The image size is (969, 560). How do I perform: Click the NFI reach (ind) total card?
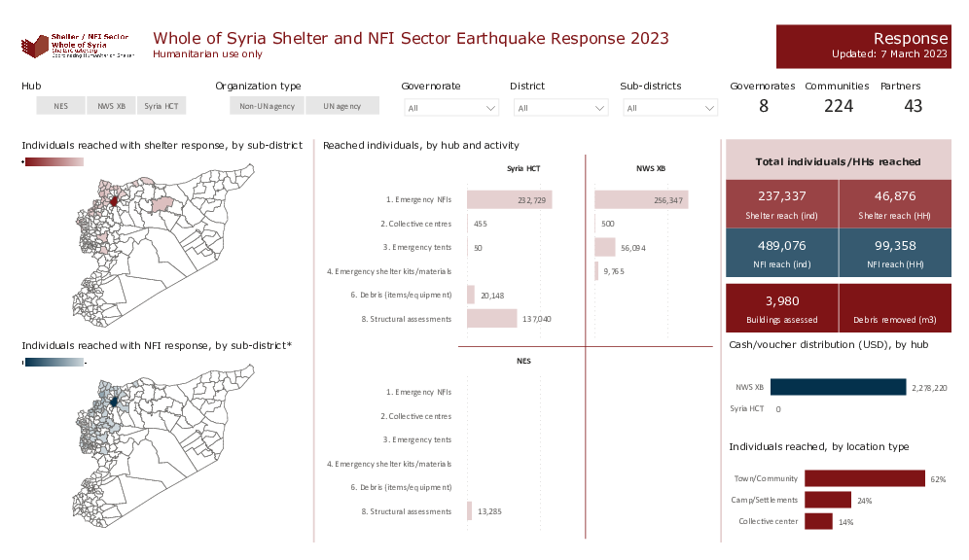coord(782,252)
